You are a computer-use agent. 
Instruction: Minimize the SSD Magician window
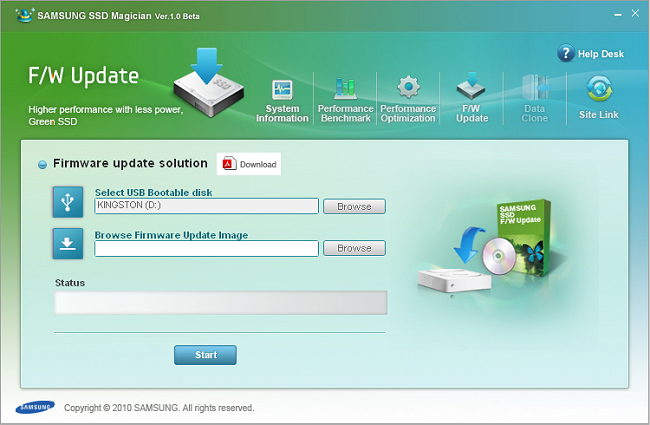(x=618, y=15)
